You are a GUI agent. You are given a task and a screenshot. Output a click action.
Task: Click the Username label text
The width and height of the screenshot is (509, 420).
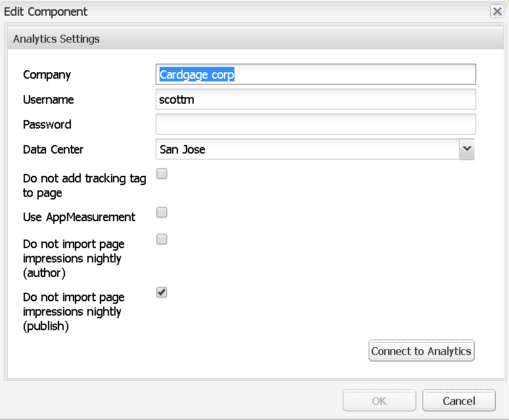pyautogui.click(x=49, y=100)
